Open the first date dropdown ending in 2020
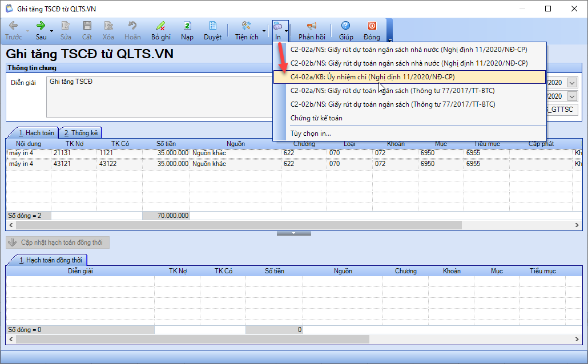The height and width of the screenshot is (364, 588). click(572, 83)
